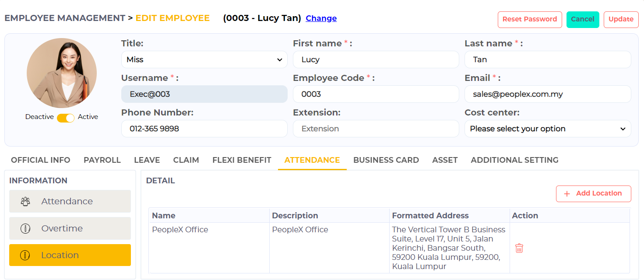Viewport: 644px width, 280px height.
Task: Open the Additional Setting tab
Action: click(x=514, y=160)
